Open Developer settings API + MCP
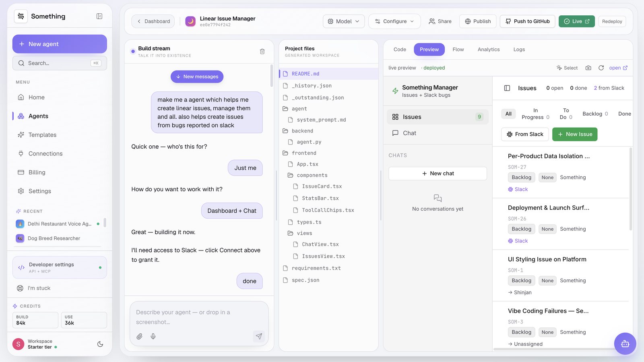 [60, 267]
